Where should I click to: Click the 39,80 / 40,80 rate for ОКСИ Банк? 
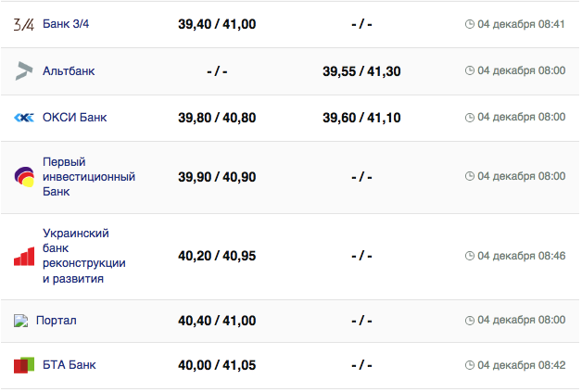pyautogui.click(x=217, y=118)
